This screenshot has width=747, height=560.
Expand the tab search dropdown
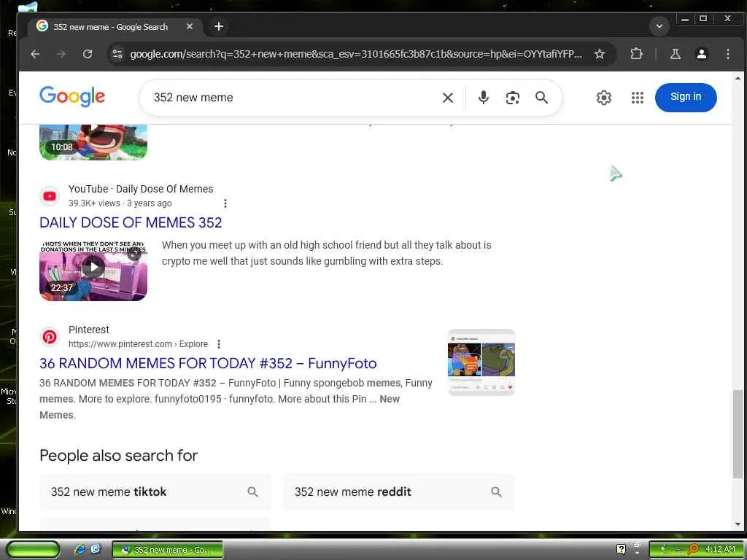[x=659, y=26]
